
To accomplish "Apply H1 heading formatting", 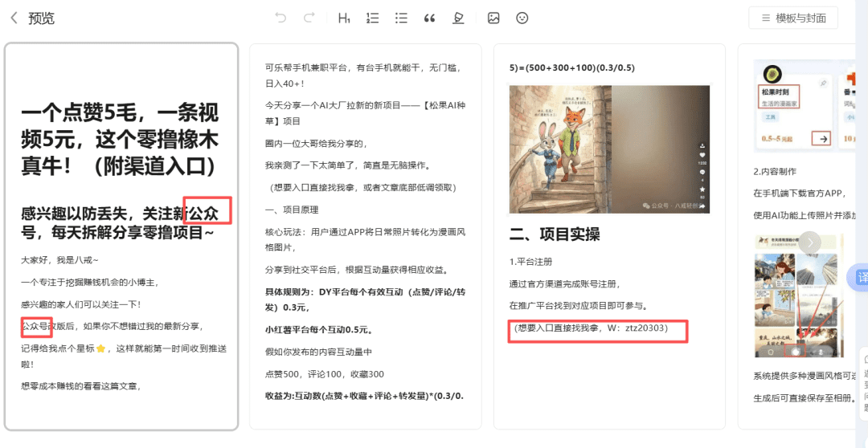I will coord(344,18).
